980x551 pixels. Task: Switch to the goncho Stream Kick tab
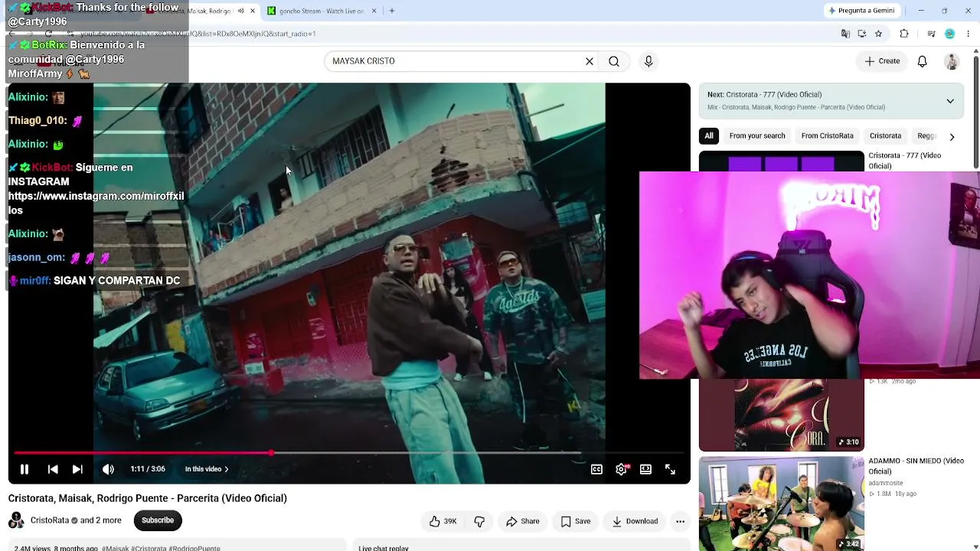(x=322, y=11)
